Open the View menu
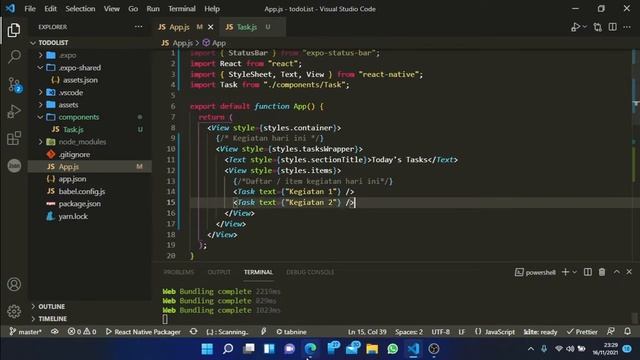The width and height of the screenshot is (640, 360). pos(111,9)
